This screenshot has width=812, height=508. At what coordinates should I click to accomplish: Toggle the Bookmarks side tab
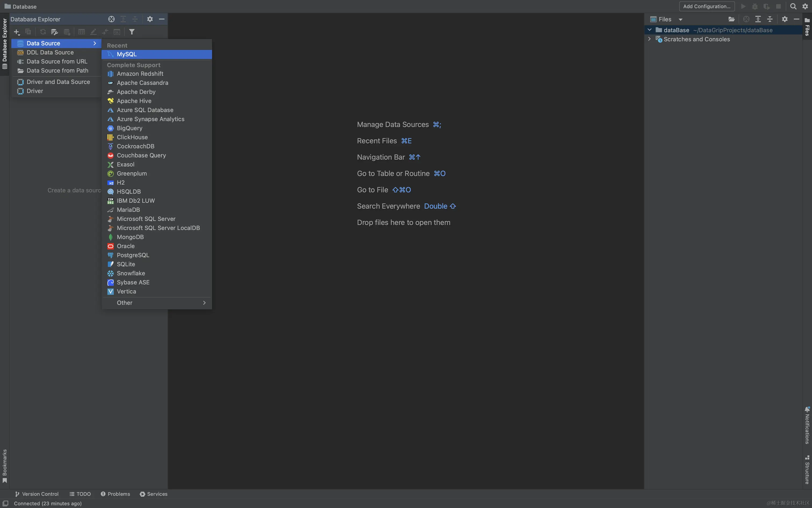click(x=5, y=466)
